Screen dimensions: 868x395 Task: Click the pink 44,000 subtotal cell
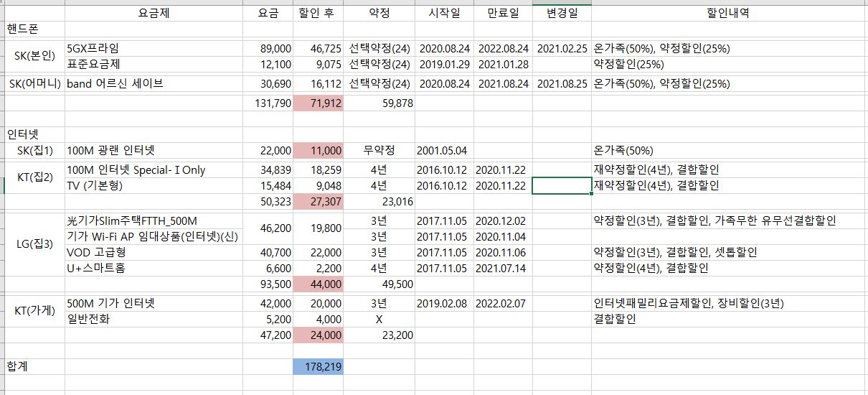(x=318, y=284)
